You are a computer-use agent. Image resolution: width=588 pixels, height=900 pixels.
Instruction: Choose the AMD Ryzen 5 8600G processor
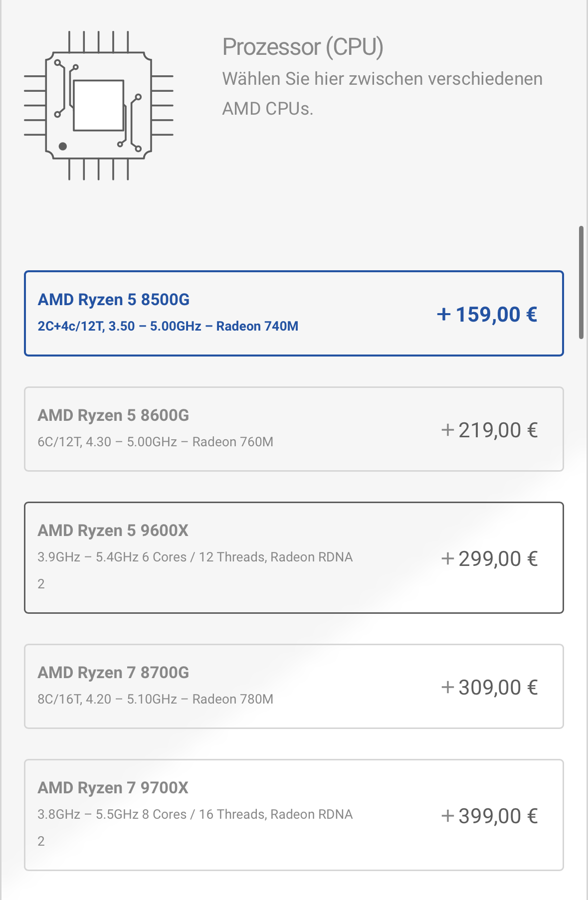pyautogui.click(x=293, y=429)
